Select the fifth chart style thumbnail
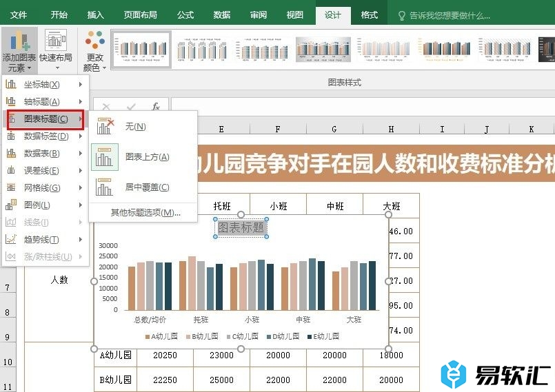Image resolution: width=555 pixels, height=392 pixels. pos(384,50)
